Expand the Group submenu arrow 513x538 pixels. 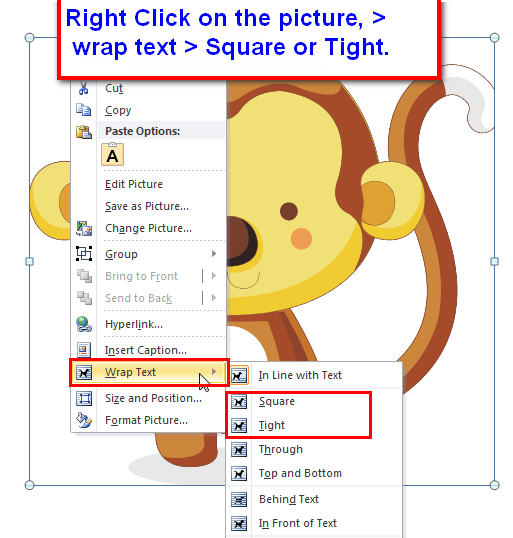[x=214, y=254]
